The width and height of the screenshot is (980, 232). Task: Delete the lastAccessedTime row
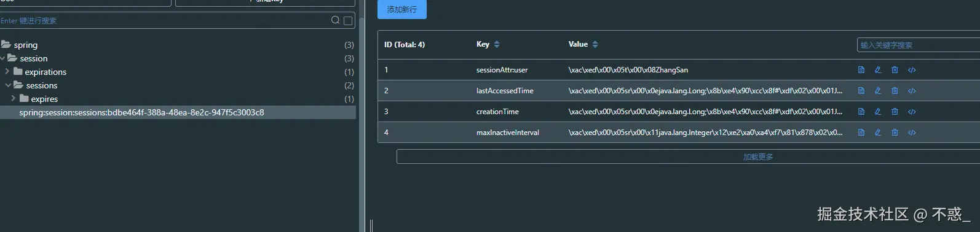(895, 91)
